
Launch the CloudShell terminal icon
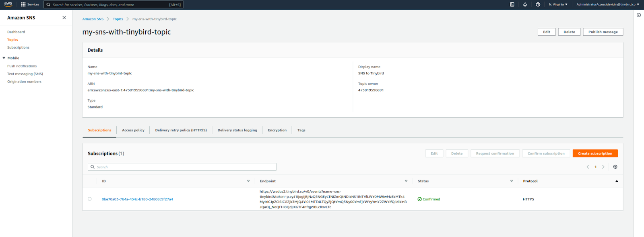pyautogui.click(x=512, y=4)
